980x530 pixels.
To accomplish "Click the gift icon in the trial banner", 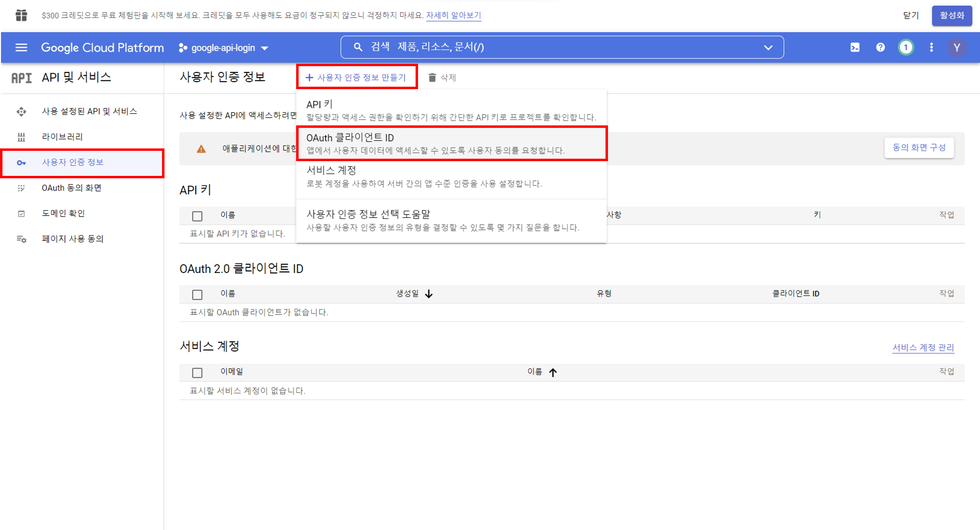I will click(x=21, y=15).
